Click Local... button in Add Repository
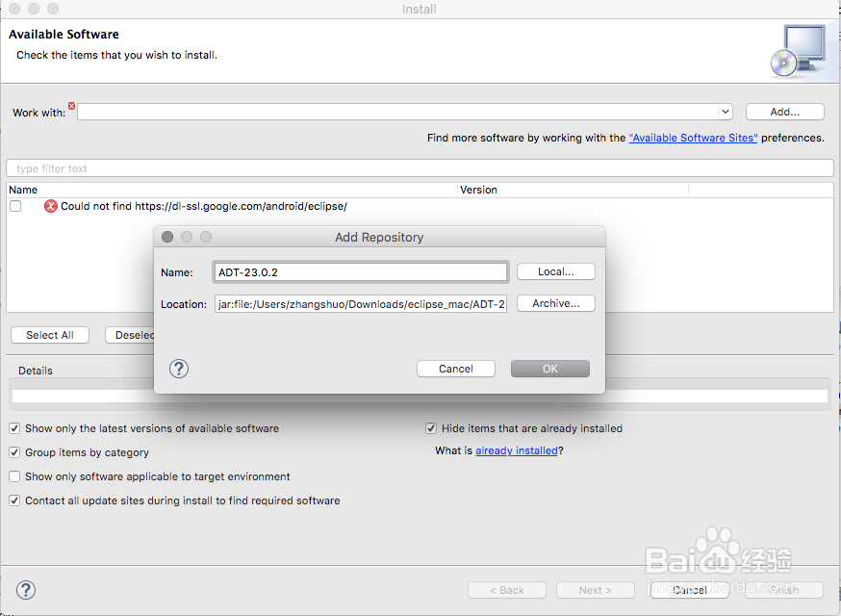 tap(555, 271)
